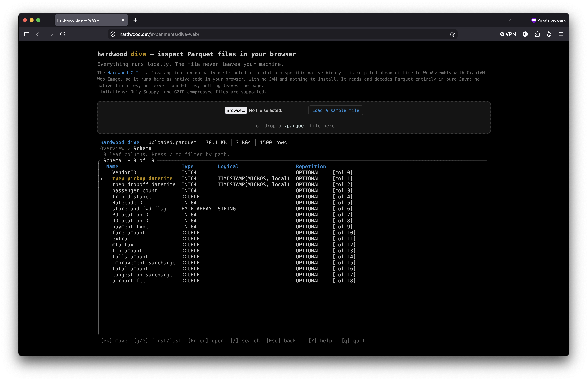Screen dimensions: 588x381
Task: Select the total_amount row
Action: [293, 269]
